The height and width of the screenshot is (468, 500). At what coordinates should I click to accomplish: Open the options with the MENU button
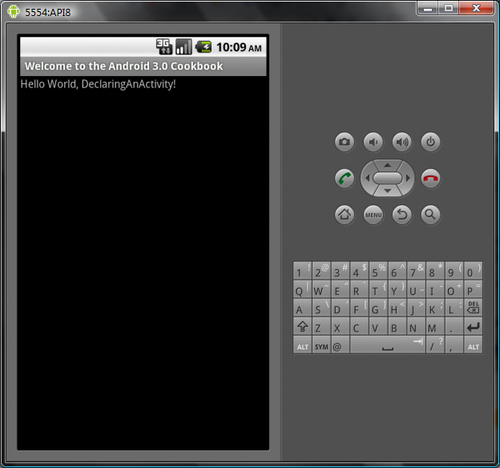tap(373, 215)
